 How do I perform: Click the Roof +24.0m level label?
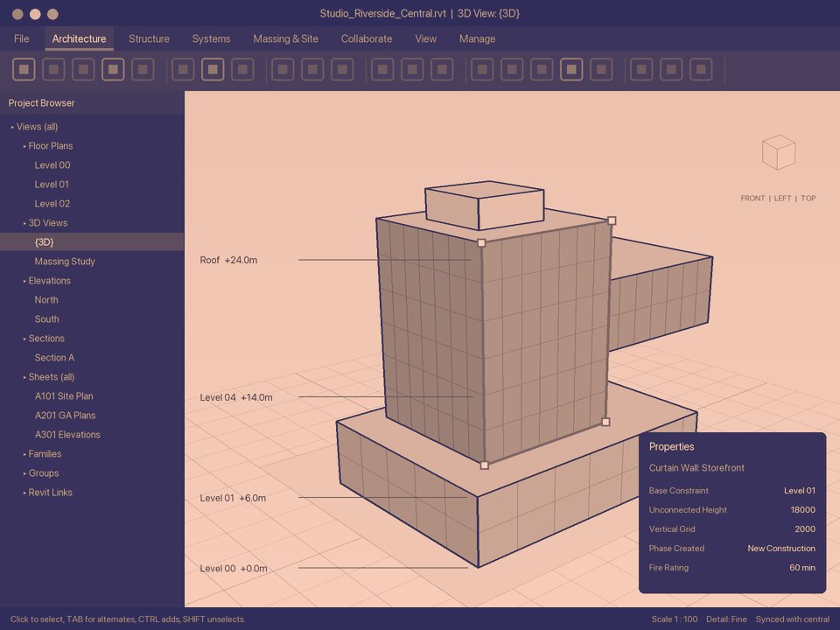(x=228, y=261)
